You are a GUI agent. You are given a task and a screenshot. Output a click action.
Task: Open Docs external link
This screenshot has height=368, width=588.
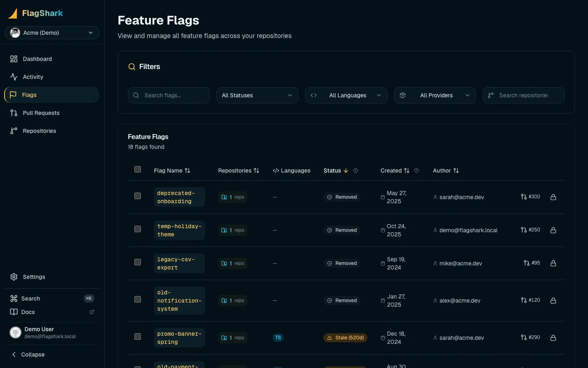(x=51, y=312)
